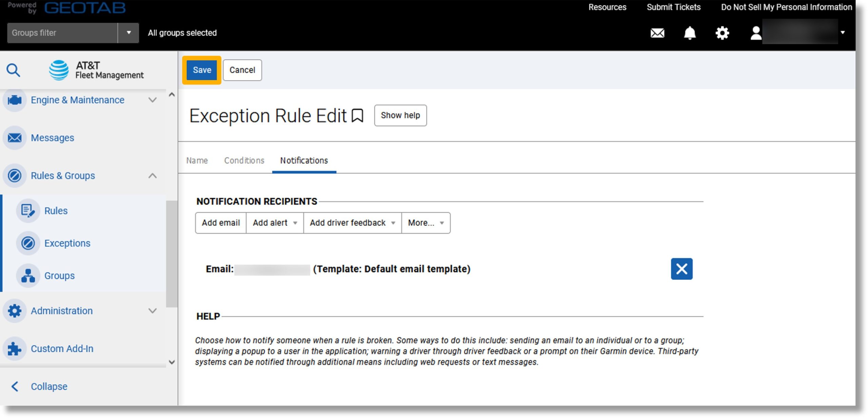Screen dimensions: 868x418
Task: Open the envelope messages icon in header
Action: tap(657, 33)
